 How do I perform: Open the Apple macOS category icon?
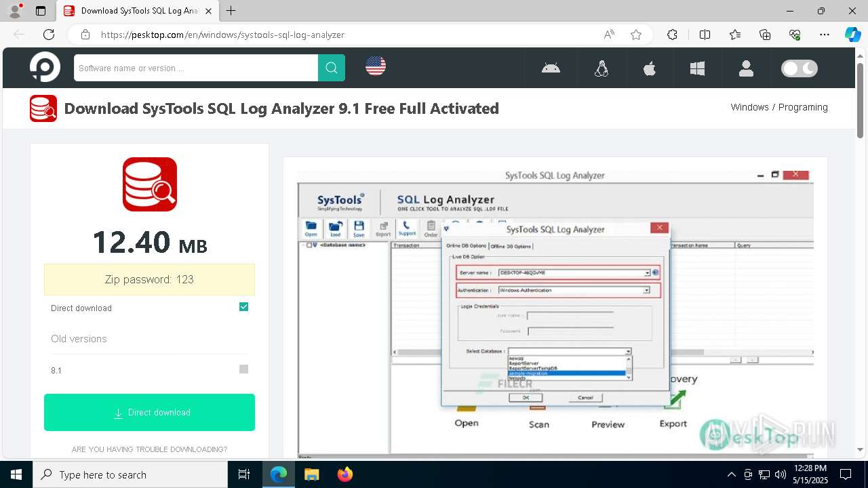650,68
